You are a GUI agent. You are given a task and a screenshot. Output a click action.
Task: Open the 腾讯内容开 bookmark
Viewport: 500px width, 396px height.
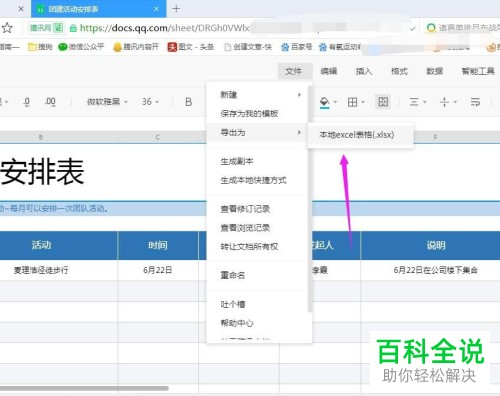click(x=136, y=47)
